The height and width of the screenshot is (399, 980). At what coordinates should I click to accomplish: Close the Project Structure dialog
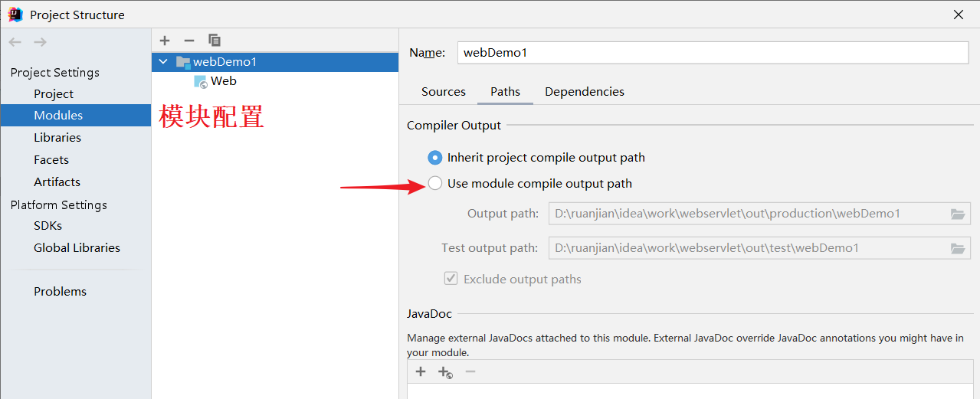pos(959,15)
